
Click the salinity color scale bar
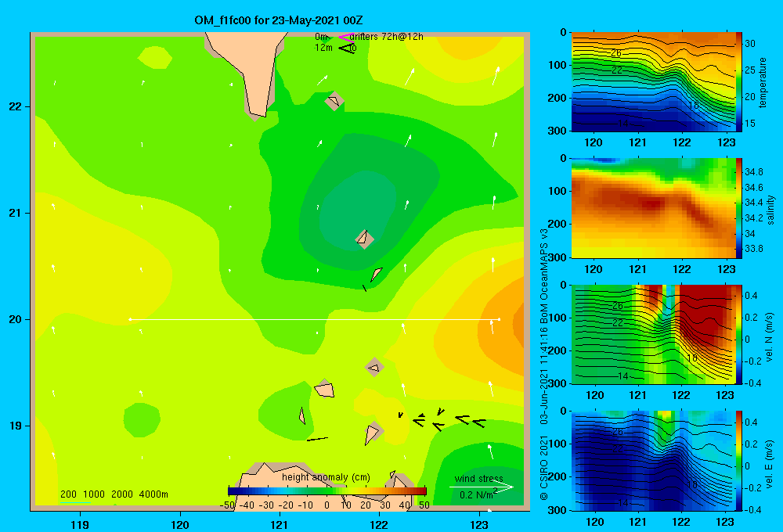pos(738,207)
